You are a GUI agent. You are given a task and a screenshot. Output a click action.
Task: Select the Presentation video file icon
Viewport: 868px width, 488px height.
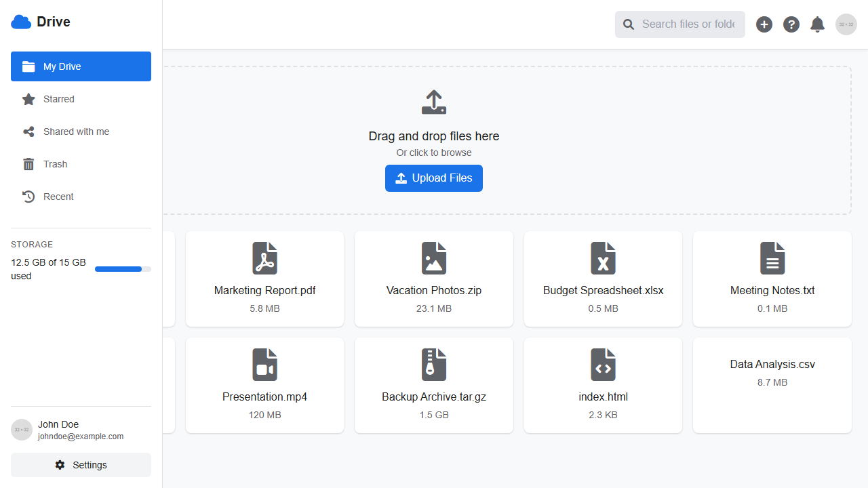[x=264, y=364]
